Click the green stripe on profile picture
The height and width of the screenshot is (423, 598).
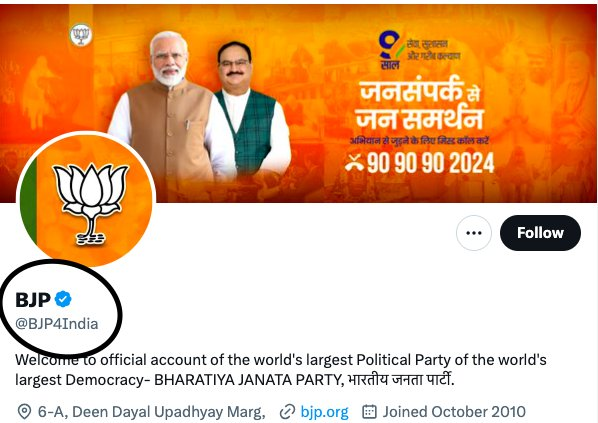pos(29,202)
